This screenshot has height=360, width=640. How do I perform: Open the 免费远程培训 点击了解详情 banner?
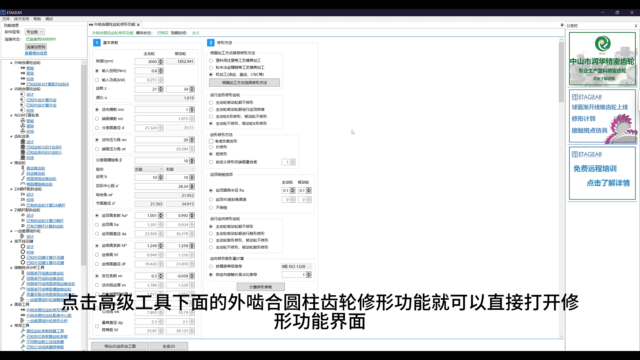coord(602,173)
